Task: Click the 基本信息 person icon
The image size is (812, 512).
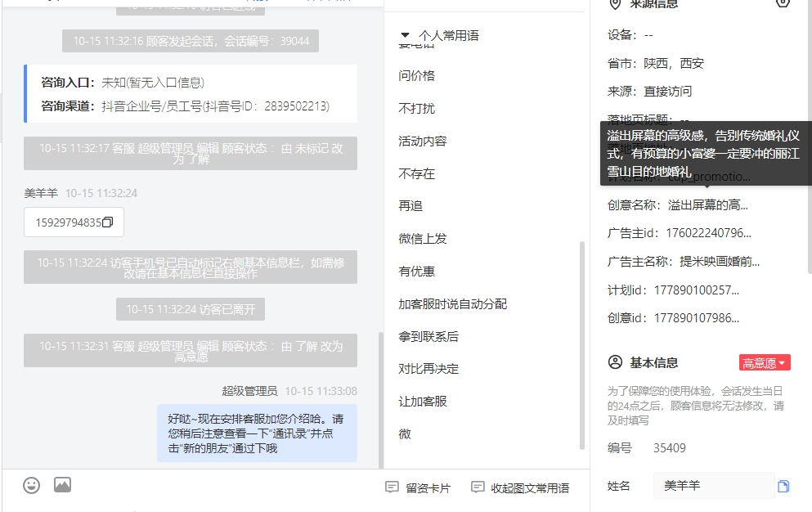Action: [x=615, y=362]
